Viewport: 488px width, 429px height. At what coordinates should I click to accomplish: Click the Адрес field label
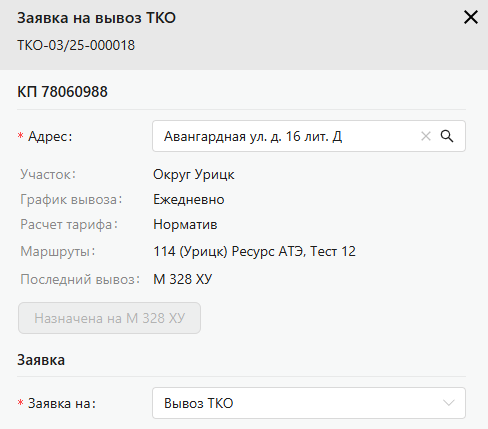point(50,136)
